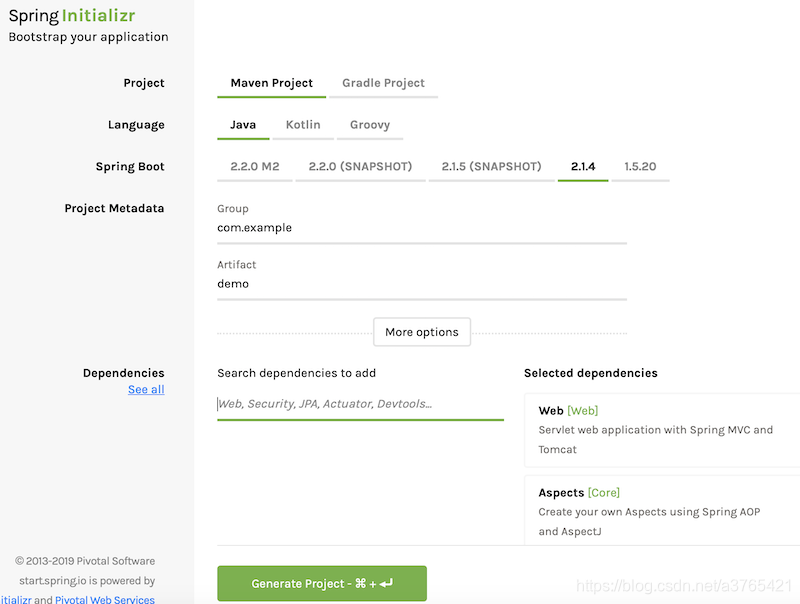Click the 'Search dependencies to add' label

pyautogui.click(x=296, y=373)
